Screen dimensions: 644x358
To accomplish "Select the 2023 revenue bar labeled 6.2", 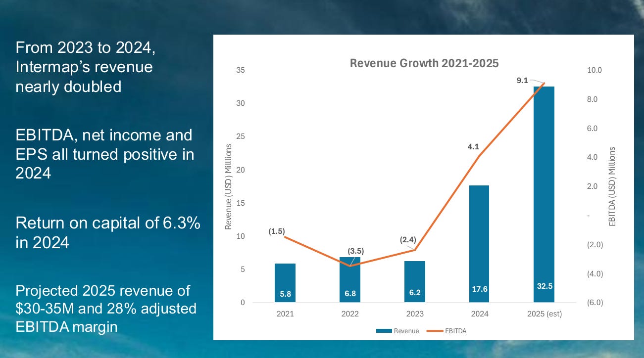I will pos(415,282).
